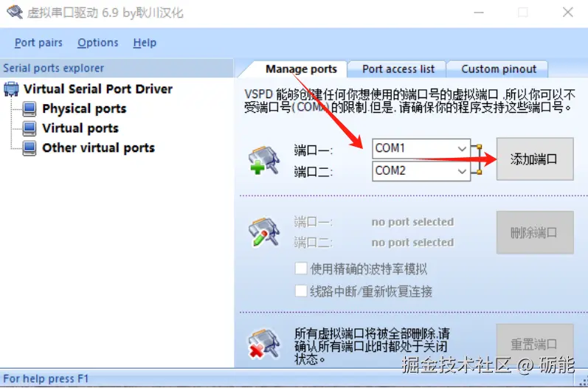Viewport: 588px width, 388px height.
Task: Switch to the Port access list tab
Action: (x=398, y=69)
